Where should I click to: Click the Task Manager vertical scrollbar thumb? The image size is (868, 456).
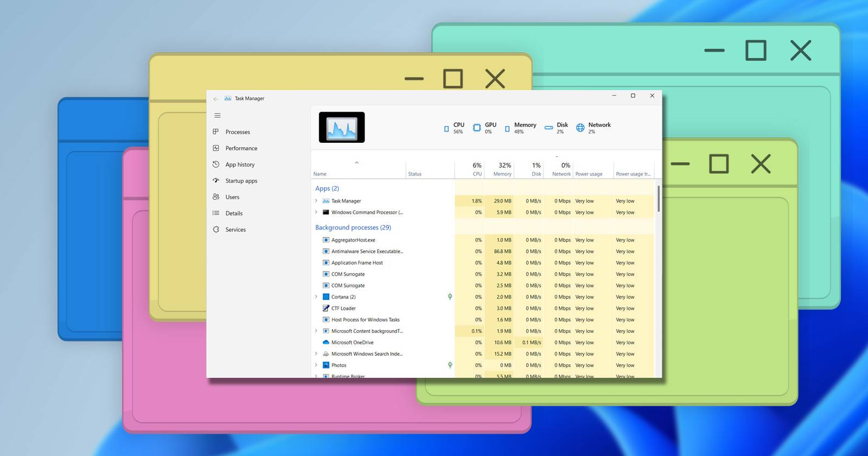[659, 199]
